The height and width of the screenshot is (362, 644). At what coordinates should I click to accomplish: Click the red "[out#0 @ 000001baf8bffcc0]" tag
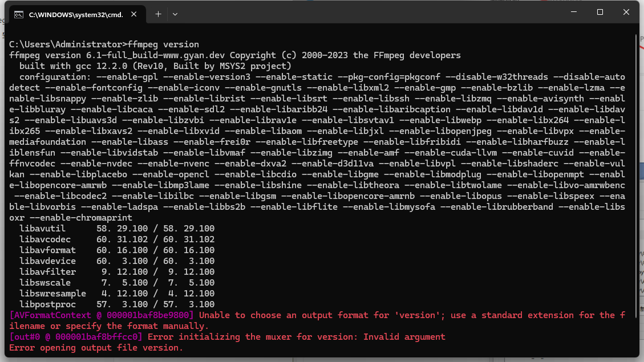[x=75, y=337]
